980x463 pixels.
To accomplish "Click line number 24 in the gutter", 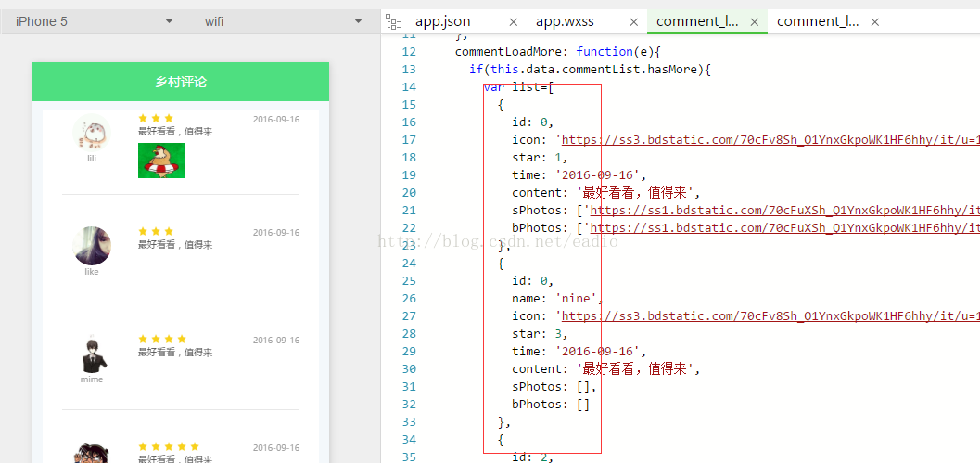I will coord(410,263).
